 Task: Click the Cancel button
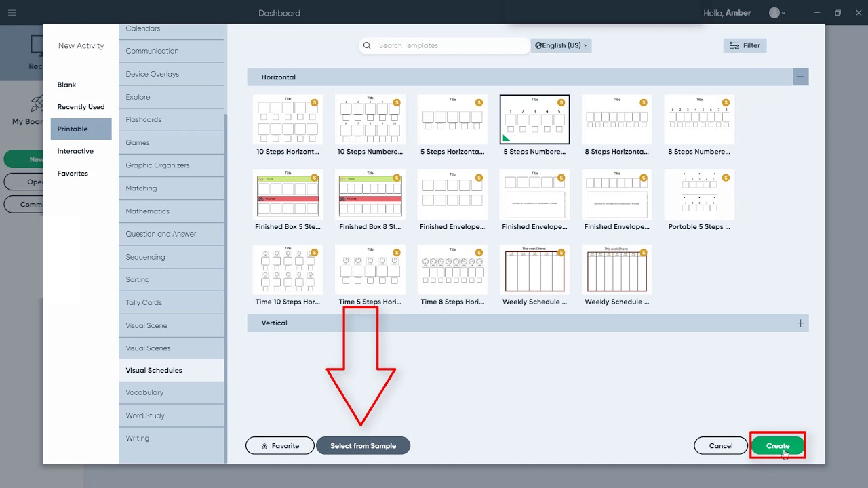click(x=721, y=446)
